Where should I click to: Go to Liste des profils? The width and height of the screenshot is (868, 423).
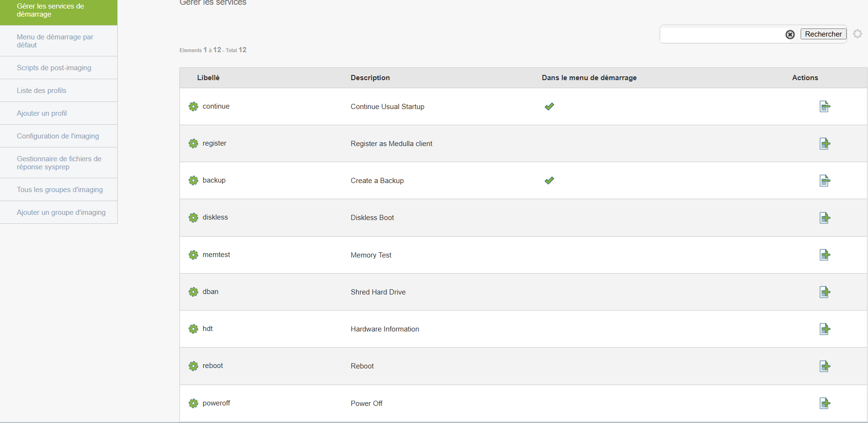[x=59, y=91]
